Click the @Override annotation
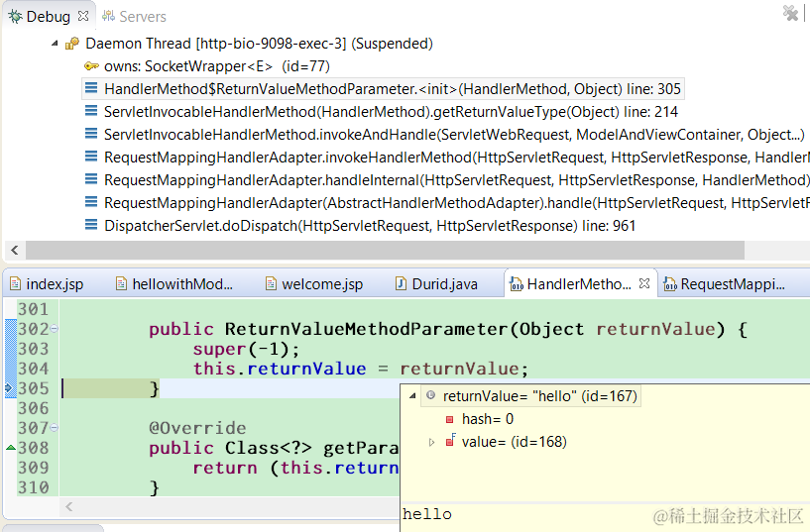810x532 pixels. coord(197,428)
